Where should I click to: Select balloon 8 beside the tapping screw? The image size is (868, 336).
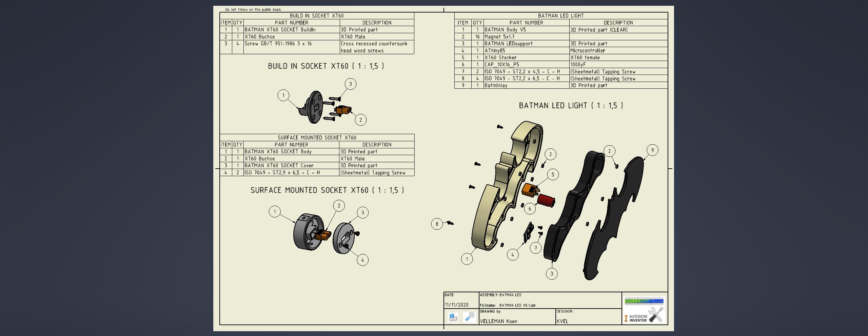coord(437,224)
